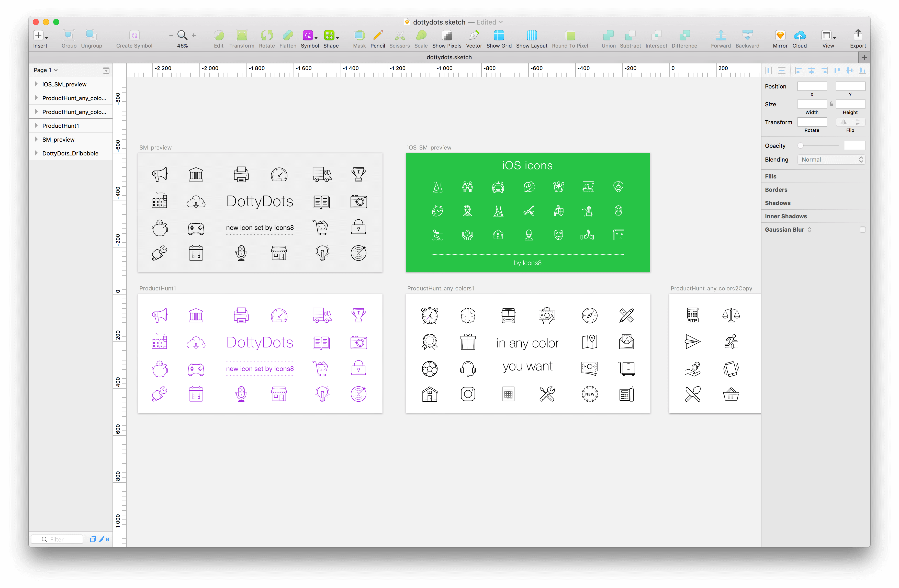Open the Blending mode dropdown
899x588 pixels.
831,159
